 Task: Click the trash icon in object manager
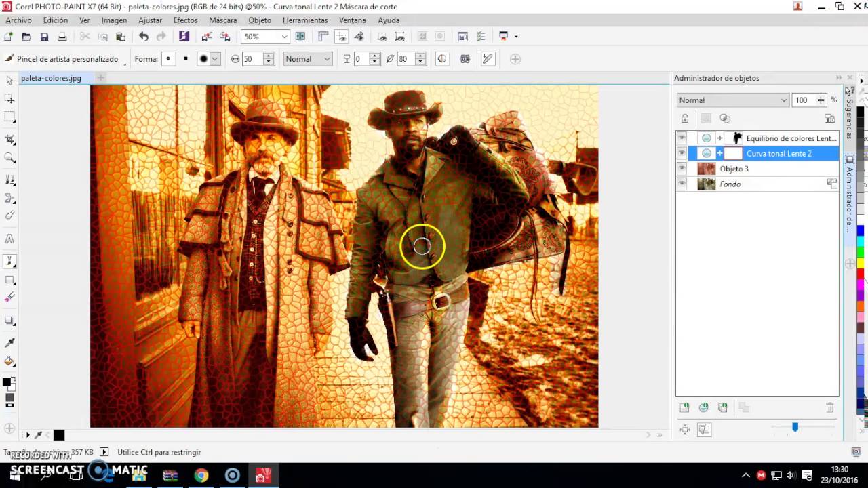(829, 407)
